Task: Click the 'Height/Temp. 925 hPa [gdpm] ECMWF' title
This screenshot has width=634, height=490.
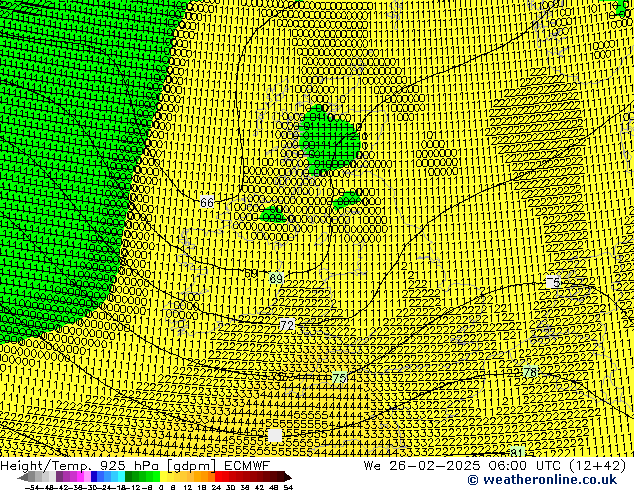Action: pos(135,466)
